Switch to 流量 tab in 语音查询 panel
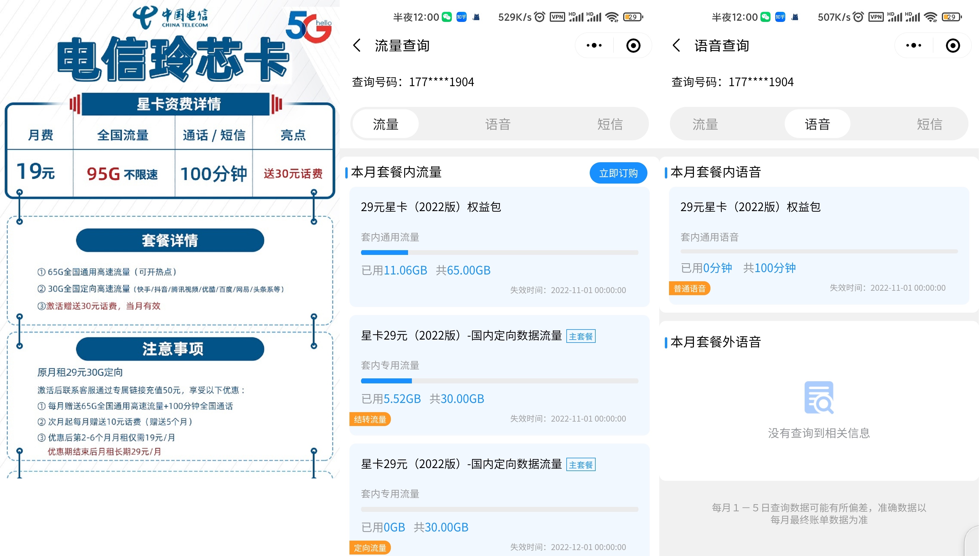This screenshot has width=980, height=556. coord(705,124)
